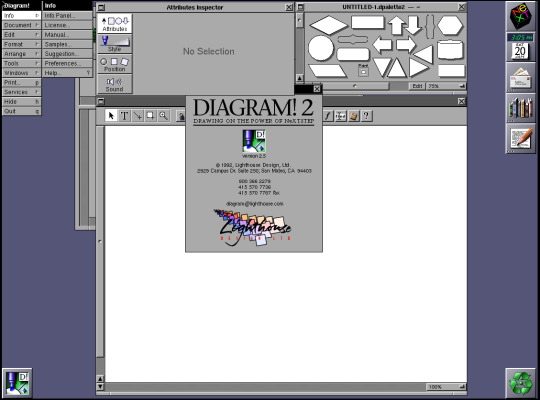Choose License... in Info submenu
Screen dimensions: 540x400
tap(68, 25)
